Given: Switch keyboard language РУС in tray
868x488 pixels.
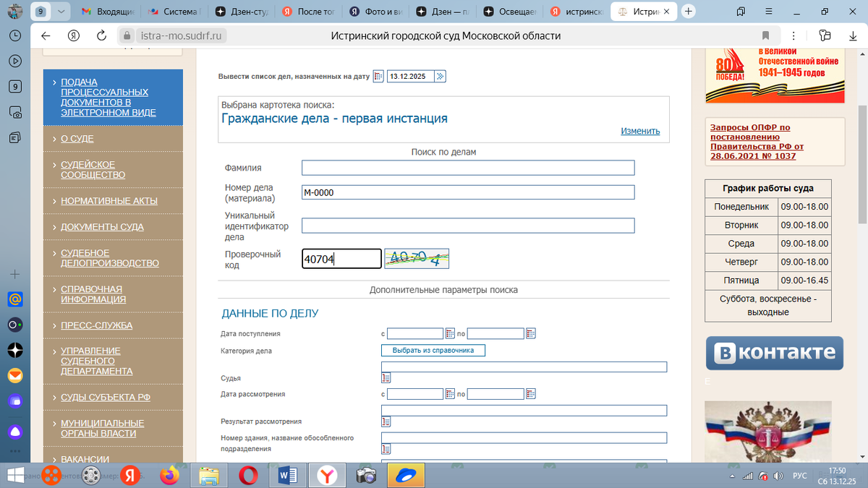Looking at the screenshot, I should [800, 476].
